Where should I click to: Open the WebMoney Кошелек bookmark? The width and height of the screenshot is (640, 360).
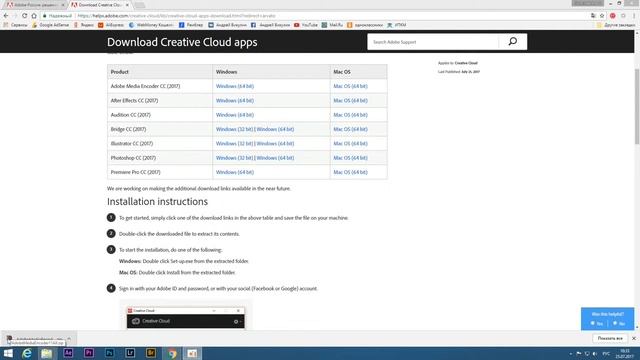[x=151, y=25]
